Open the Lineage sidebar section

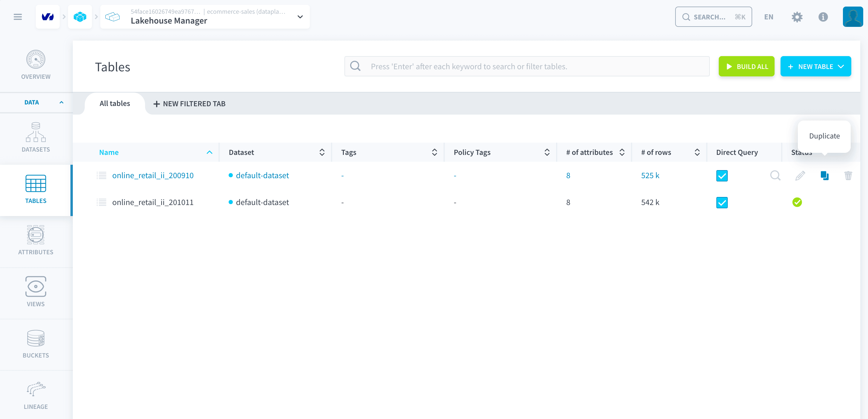[x=36, y=395]
